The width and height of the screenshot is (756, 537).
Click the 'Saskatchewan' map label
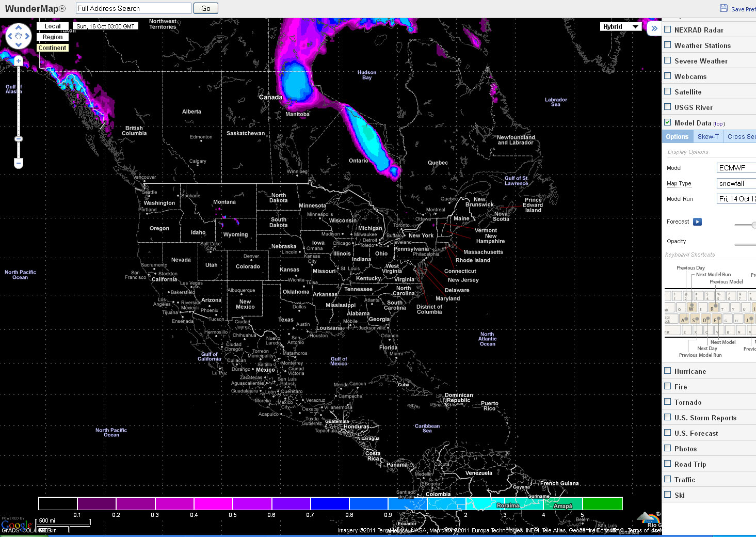pyautogui.click(x=246, y=133)
